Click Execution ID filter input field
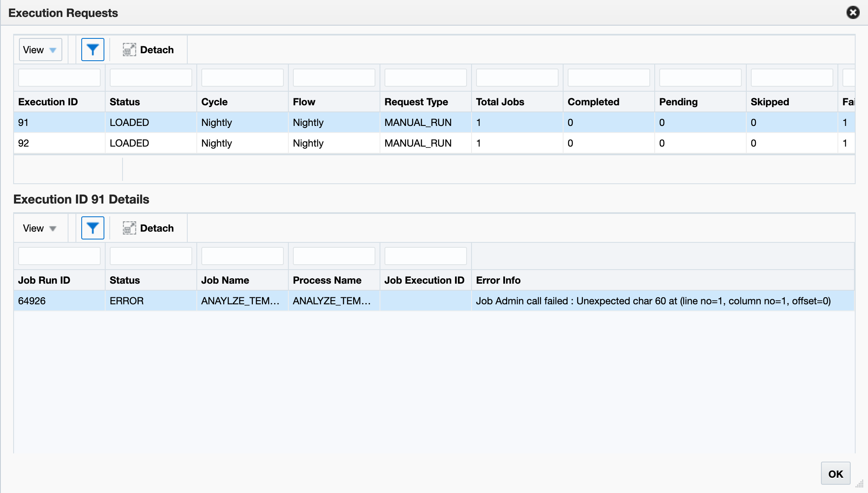 click(59, 78)
